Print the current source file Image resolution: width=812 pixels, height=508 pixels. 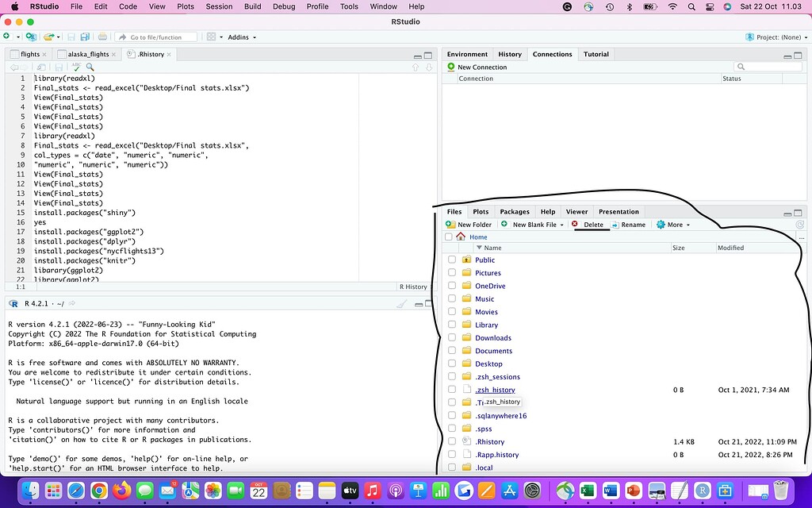pos(102,37)
